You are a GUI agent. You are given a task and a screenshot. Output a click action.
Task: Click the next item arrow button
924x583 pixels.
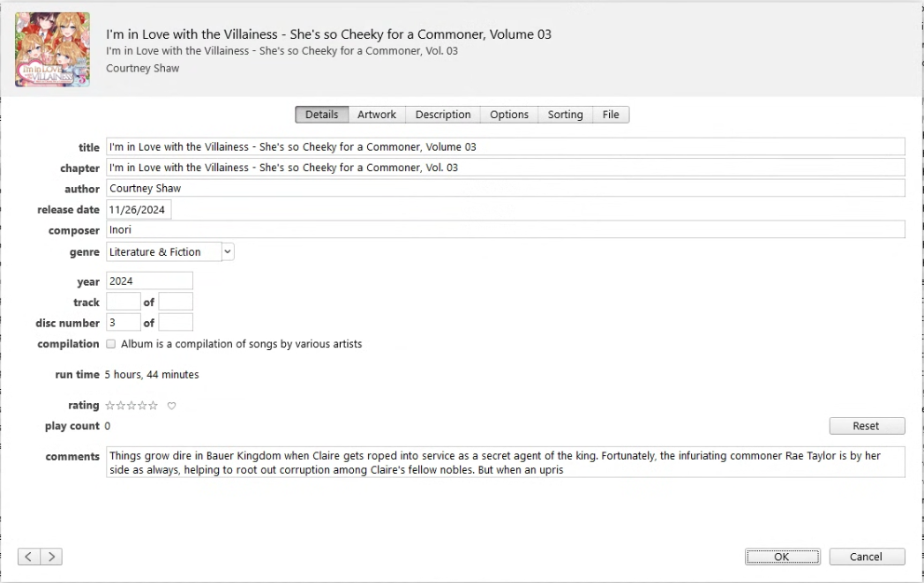52,557
